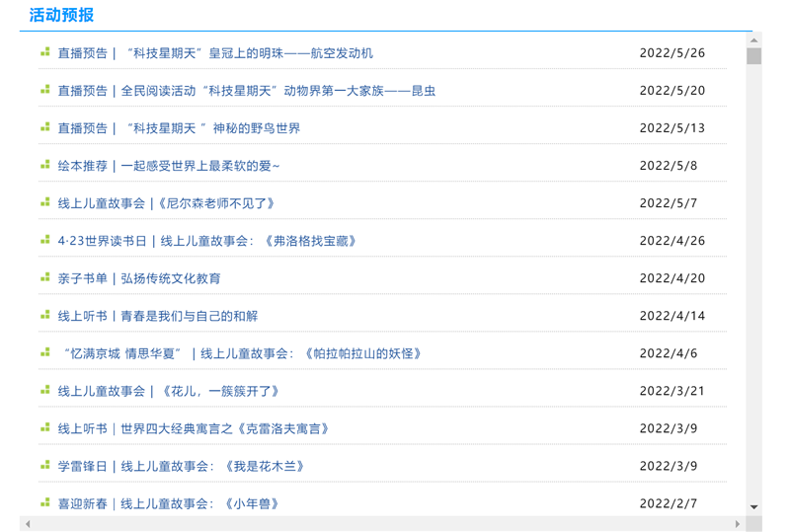Open the 活动预报 section heading
The height and width of the screenshot is (532, 790).
click(61, 15)
